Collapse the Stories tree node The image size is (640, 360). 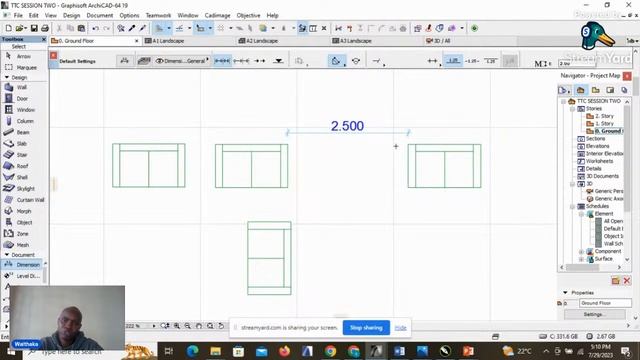click(572, 109)
